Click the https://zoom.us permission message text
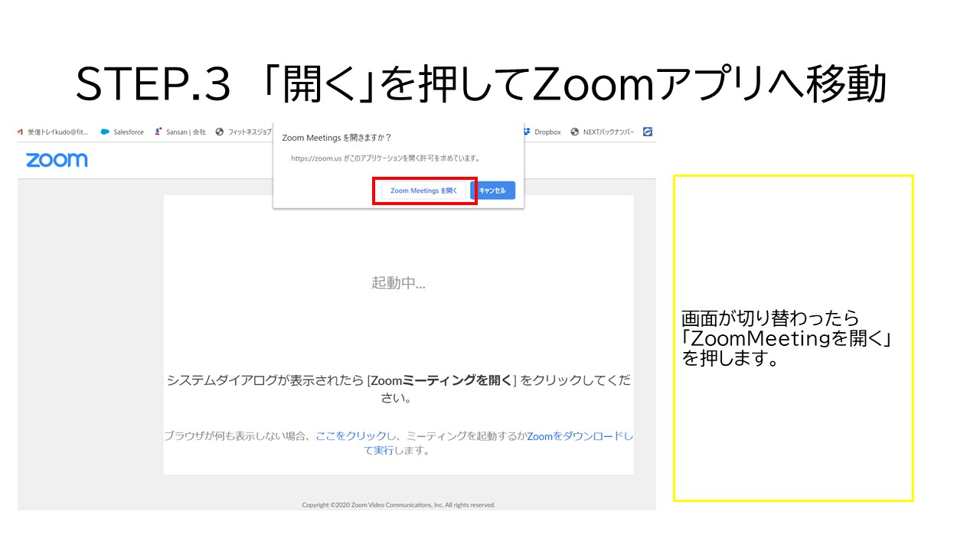980x551 pixels. pos(385,158)
